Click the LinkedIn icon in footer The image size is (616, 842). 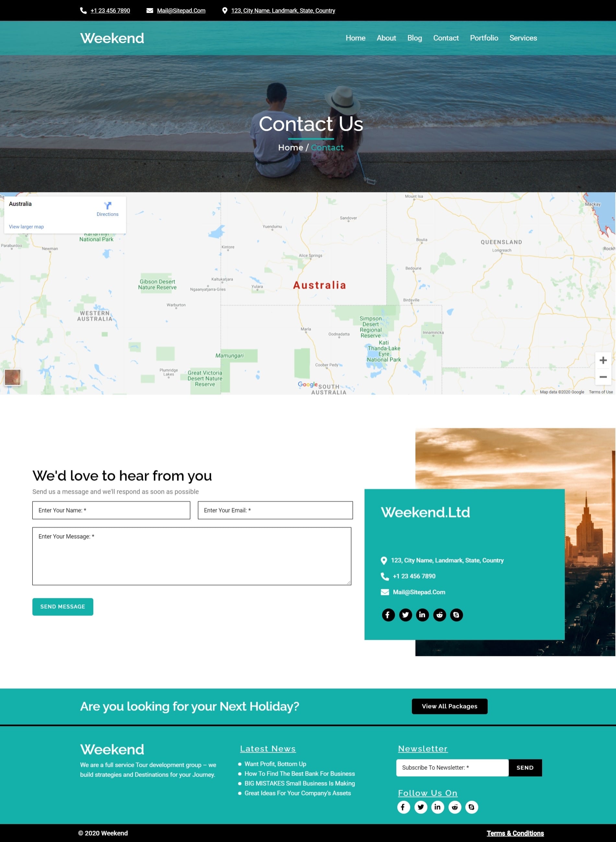437,807
